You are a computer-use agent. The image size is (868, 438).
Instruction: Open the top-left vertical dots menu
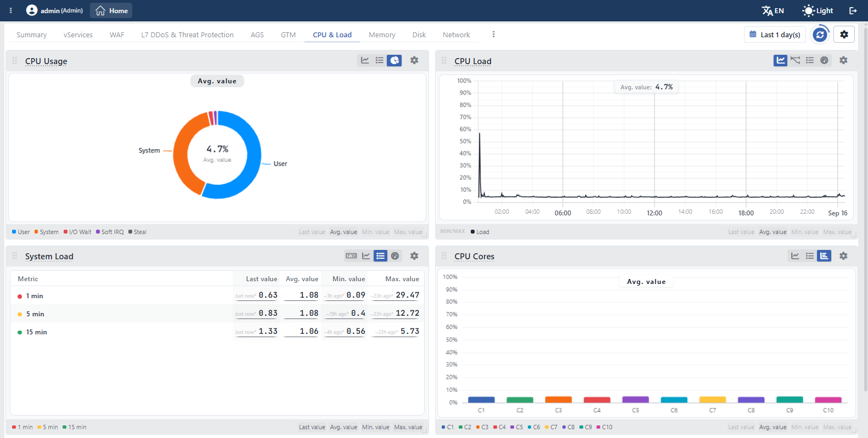click(x=11, y=10)
